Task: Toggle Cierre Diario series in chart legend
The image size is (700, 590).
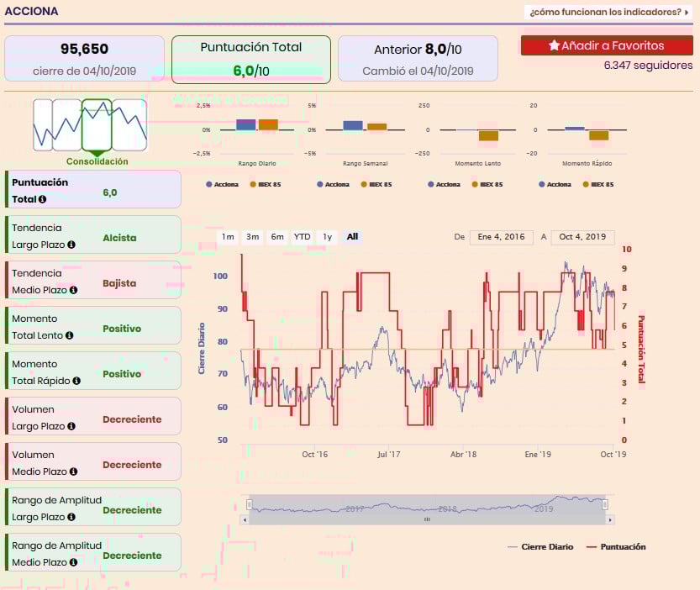Action: click(x=540, y=547)
